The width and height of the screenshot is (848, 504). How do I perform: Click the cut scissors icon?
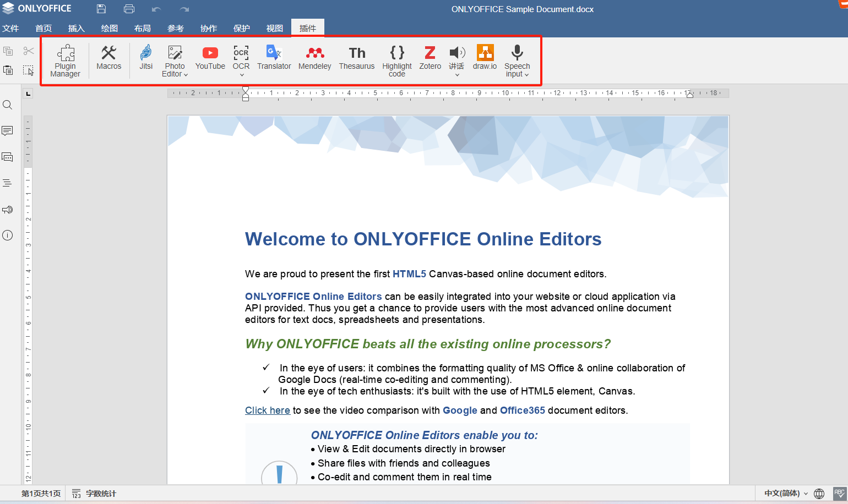click(29, 51)
